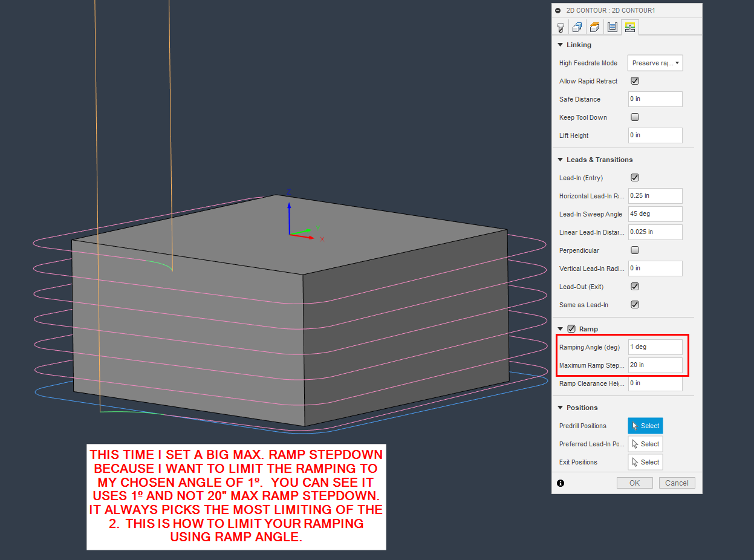Image resolution: width=754 pixels, height=560 pixels.
Task: Click Select next to Preferred Lead-In Positions
Action: pos(645,443)
